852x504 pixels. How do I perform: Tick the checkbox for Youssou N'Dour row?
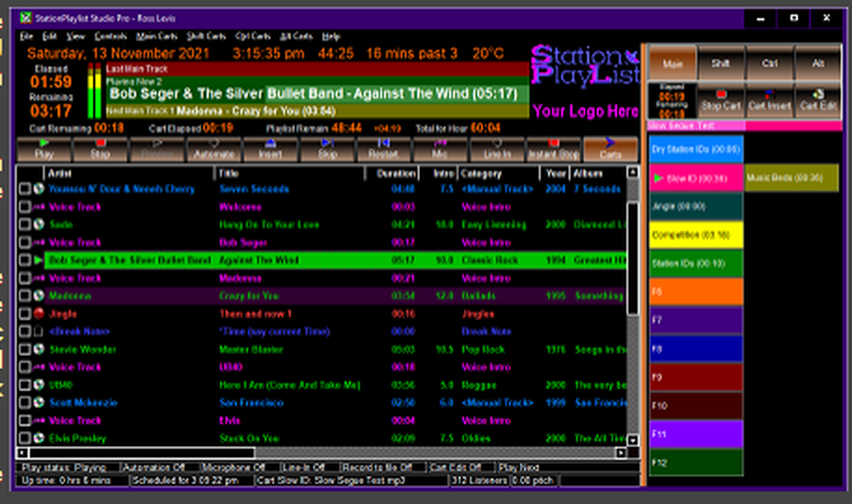[25, 188]
